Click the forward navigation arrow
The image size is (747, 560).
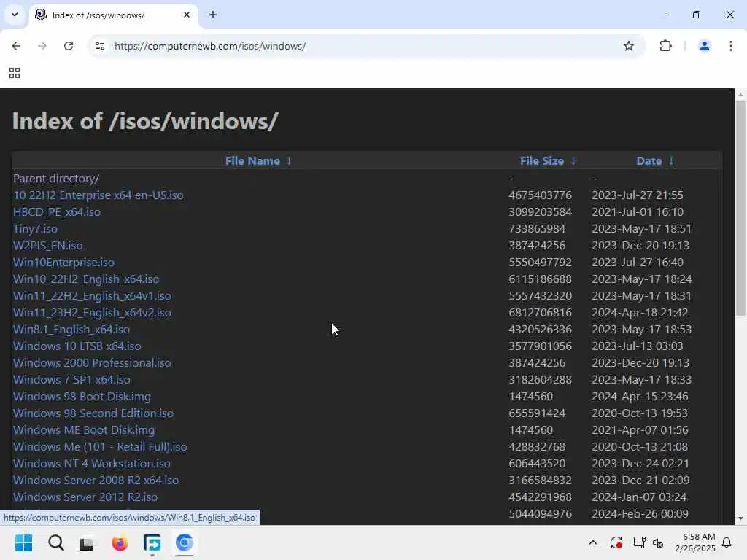click(x=42, y=46)
